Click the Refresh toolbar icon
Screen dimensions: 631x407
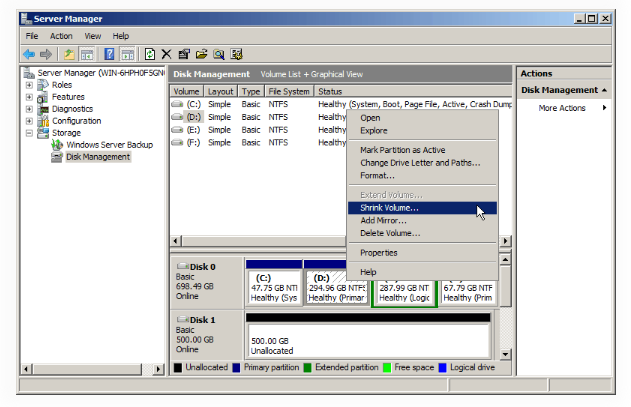pos(150,54)
